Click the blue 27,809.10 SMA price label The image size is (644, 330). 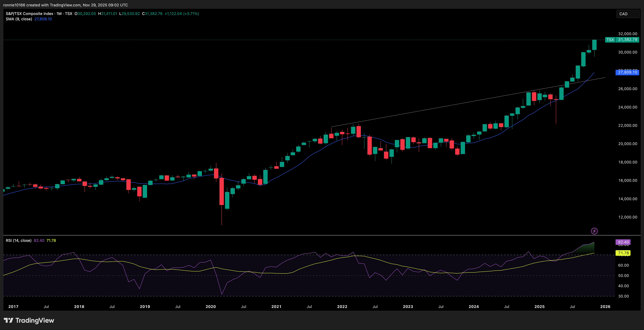pyautogui.click(x=627, y=72)
